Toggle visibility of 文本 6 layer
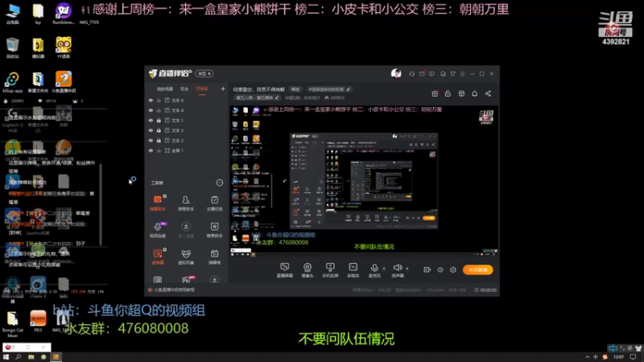Viewport: 644px width, 362px height. click(151, 100)
